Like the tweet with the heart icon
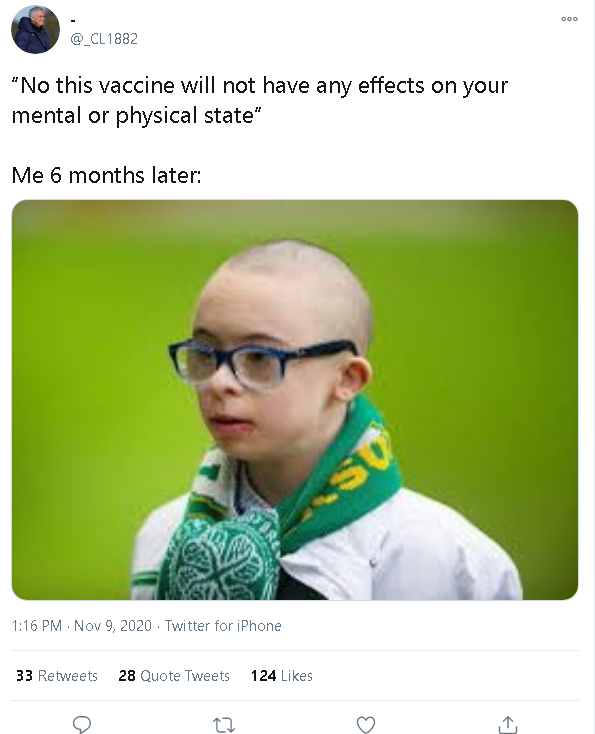 366,725
